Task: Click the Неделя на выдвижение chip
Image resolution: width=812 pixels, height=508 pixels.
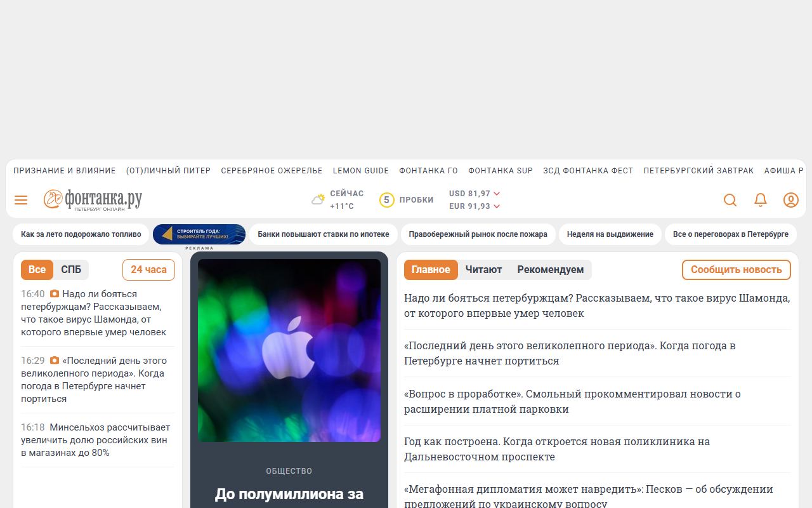Action: click(610, 234)
